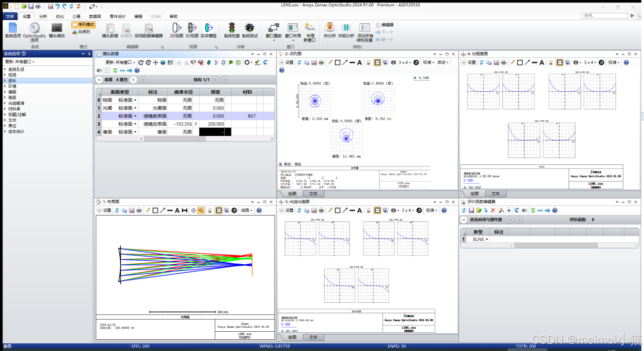Expand 系统孔径 in system options tree

[x=5, y=69]
